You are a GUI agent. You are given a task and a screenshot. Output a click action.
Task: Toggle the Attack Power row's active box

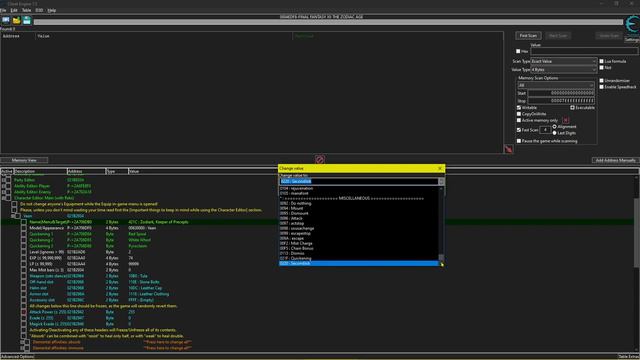[24, 312]
